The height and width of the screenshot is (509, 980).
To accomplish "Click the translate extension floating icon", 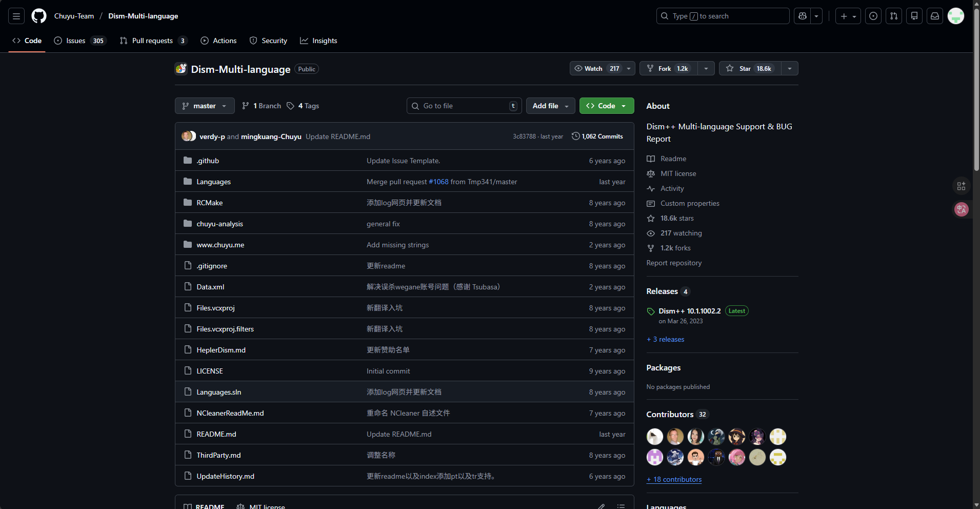I will (962, 209).
